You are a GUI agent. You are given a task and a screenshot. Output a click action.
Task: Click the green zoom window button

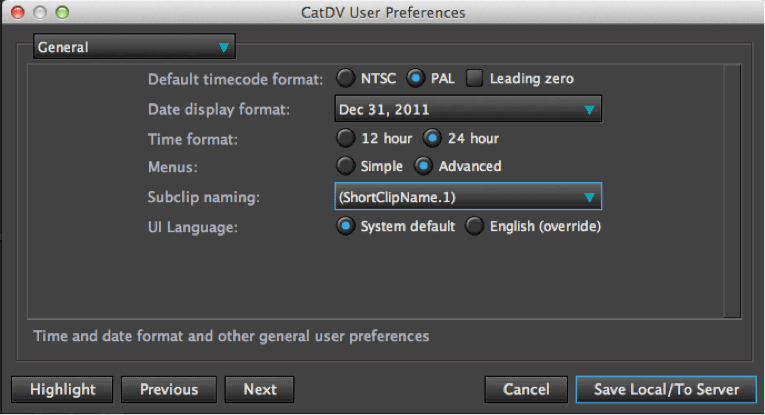pos(62,12)
